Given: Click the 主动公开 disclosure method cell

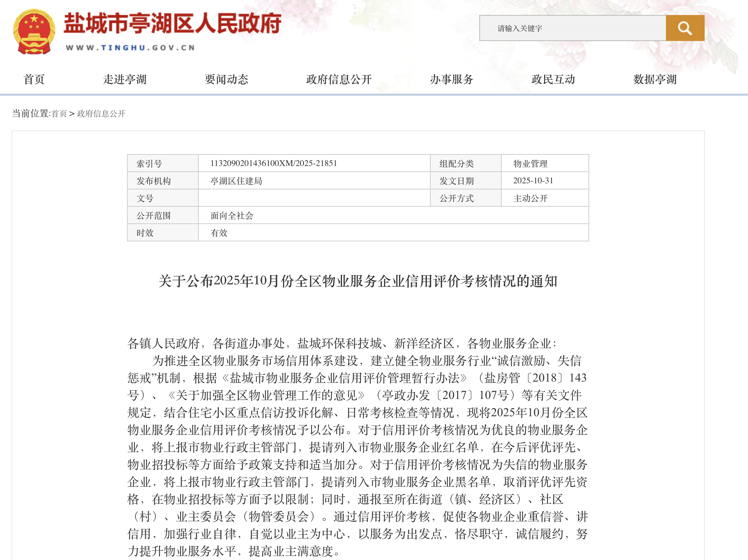Looking at the screenshot, I should [x=545, y=198].
